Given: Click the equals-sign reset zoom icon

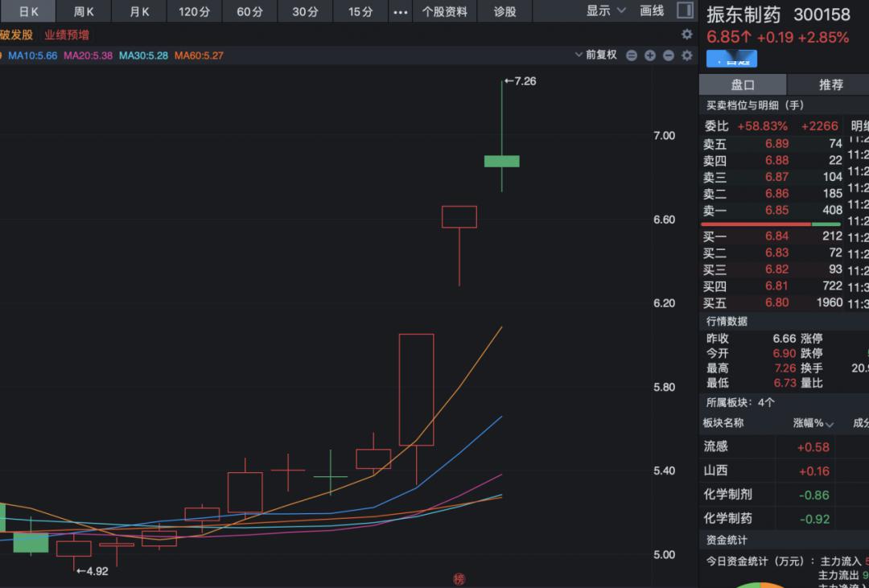Looking at the screenshot, I should pos(632,56).
